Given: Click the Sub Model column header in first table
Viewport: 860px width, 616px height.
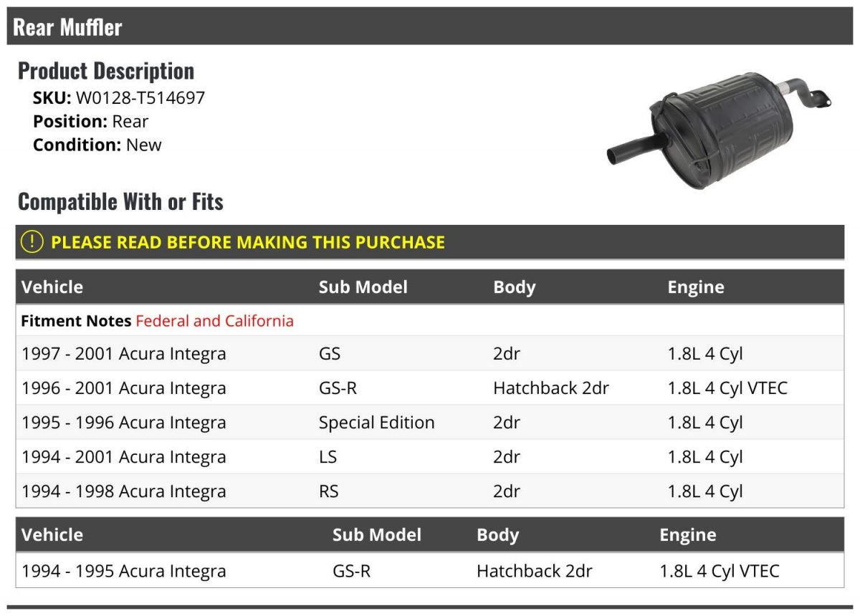Looking at the screenshot, I should pyautogui.click(x=363, y=287).
